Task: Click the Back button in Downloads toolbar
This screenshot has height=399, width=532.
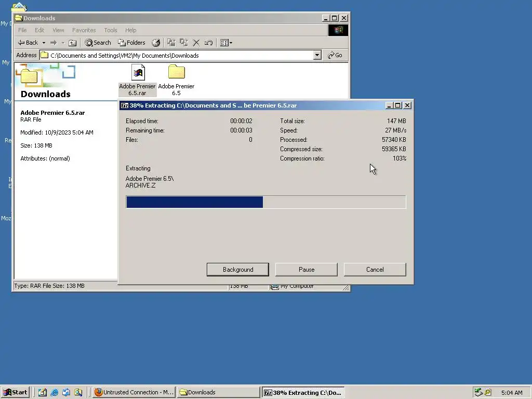Action: [x=28, y=43]
